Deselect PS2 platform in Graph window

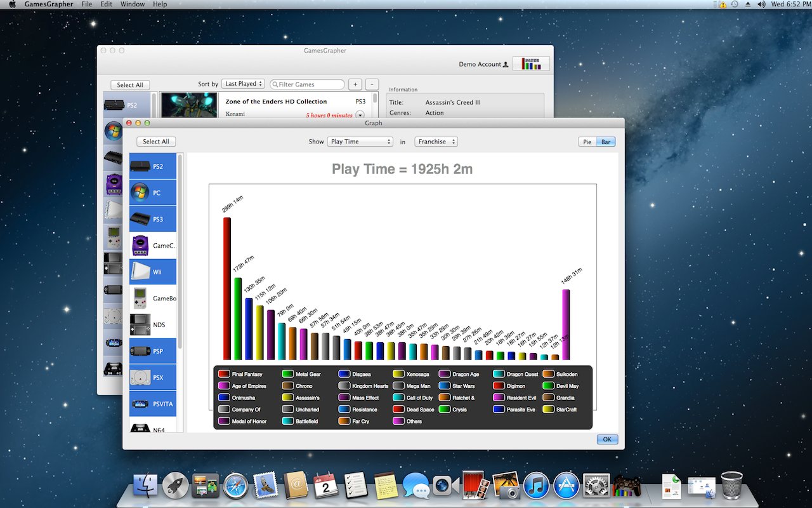pos(153,166)
